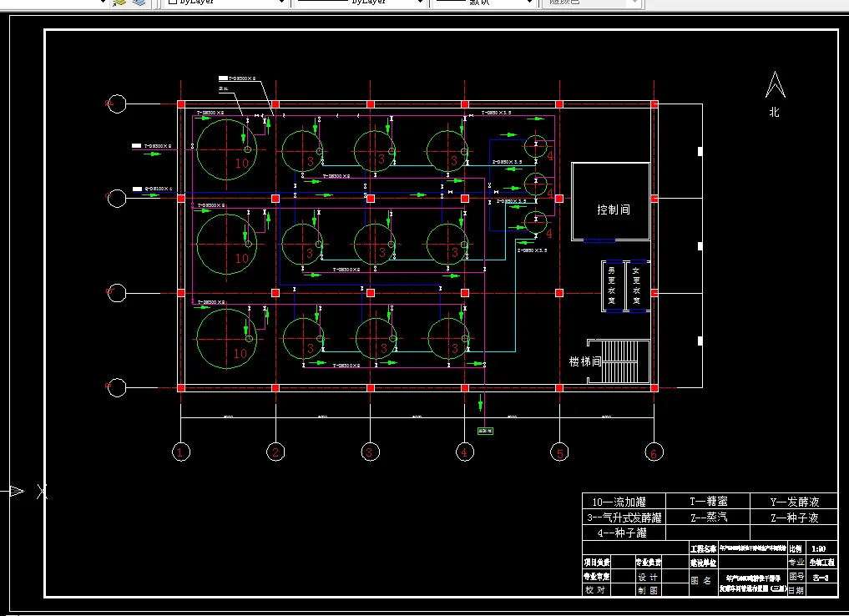
Task: Select the 专业审定 title block cell
Action: coord(597,577)
